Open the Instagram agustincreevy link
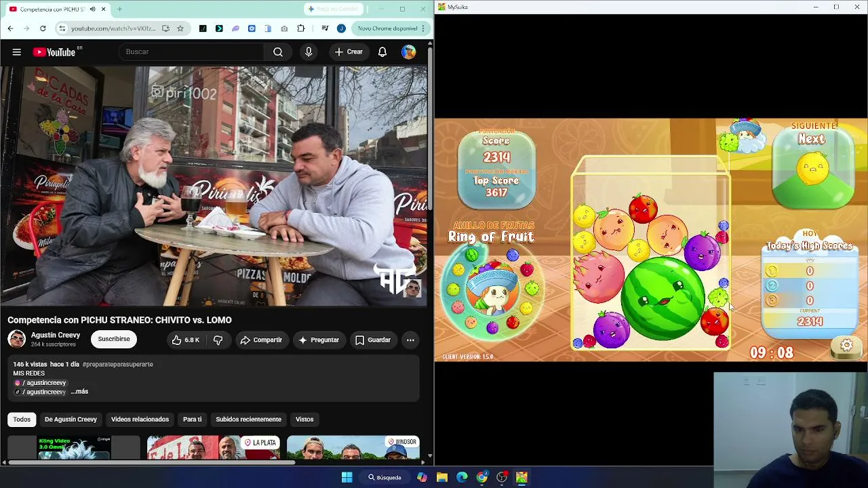The height and width of the screenshot is (488, 868). 41,383
